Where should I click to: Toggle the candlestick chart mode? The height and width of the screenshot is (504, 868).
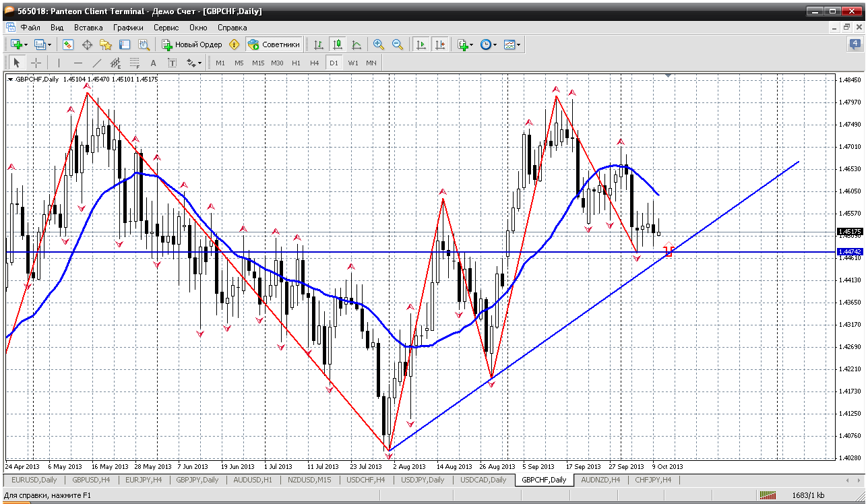pos(338,44)
